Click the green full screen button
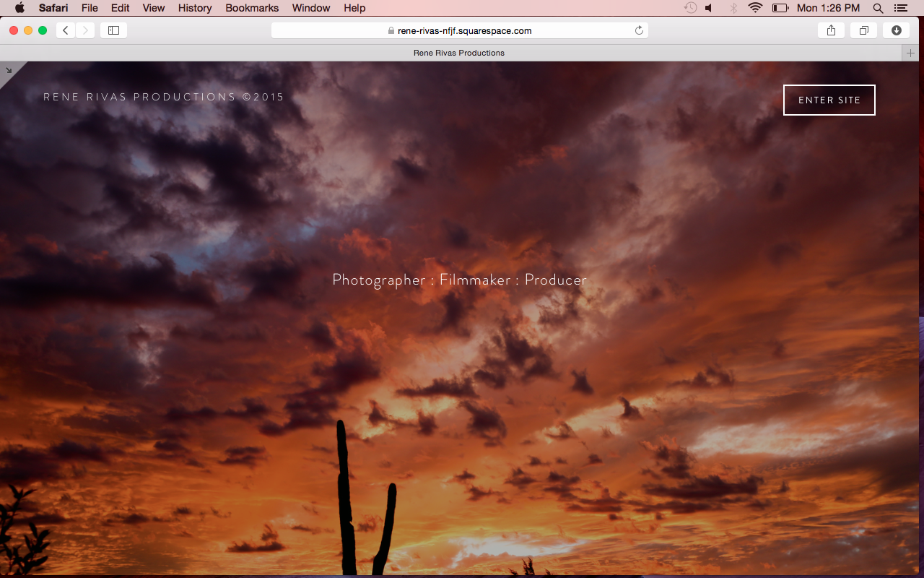This screenshot has height=578, width=924. pyautogui.click(x=43, y=30)
